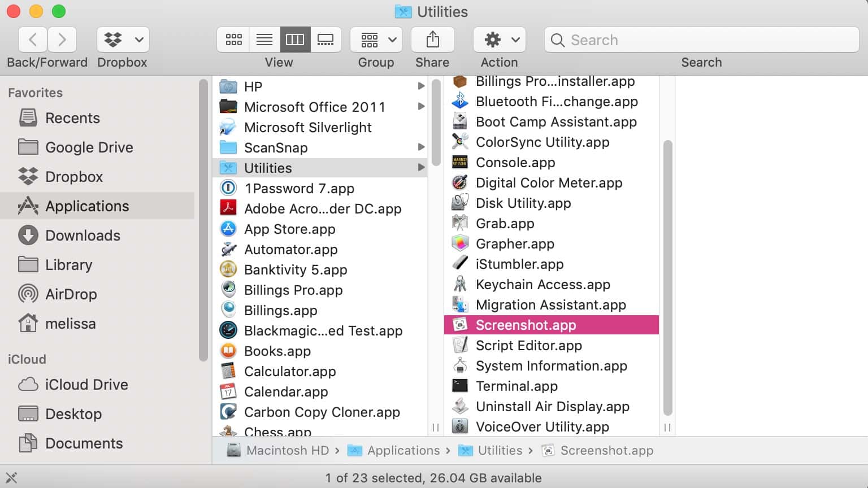Expand the Microsoft Office 2011 folder arrow

pos(421,106)
